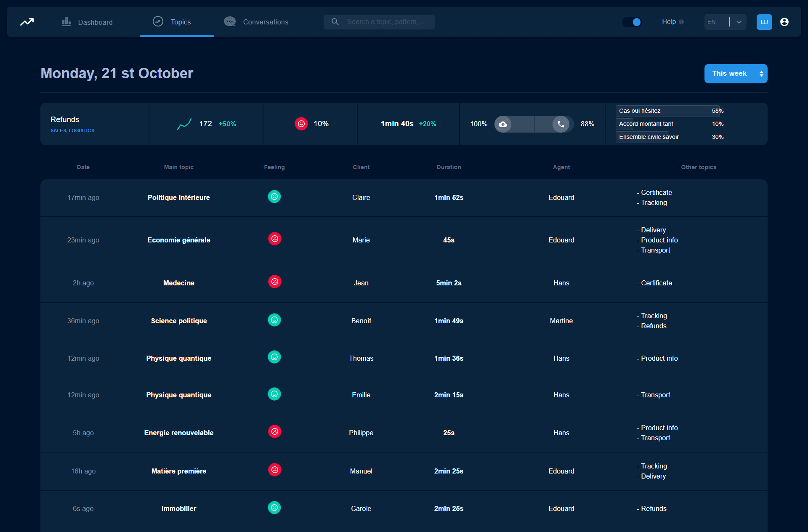Sort by the Main topic column header
Viewport: 808px width, 532px height.
[179, 167]
